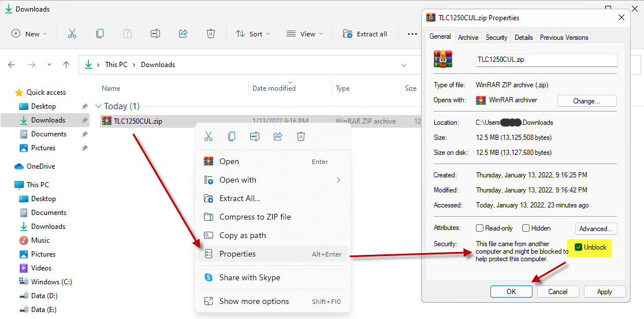Collapse the Today group in file list

(99, 106)
